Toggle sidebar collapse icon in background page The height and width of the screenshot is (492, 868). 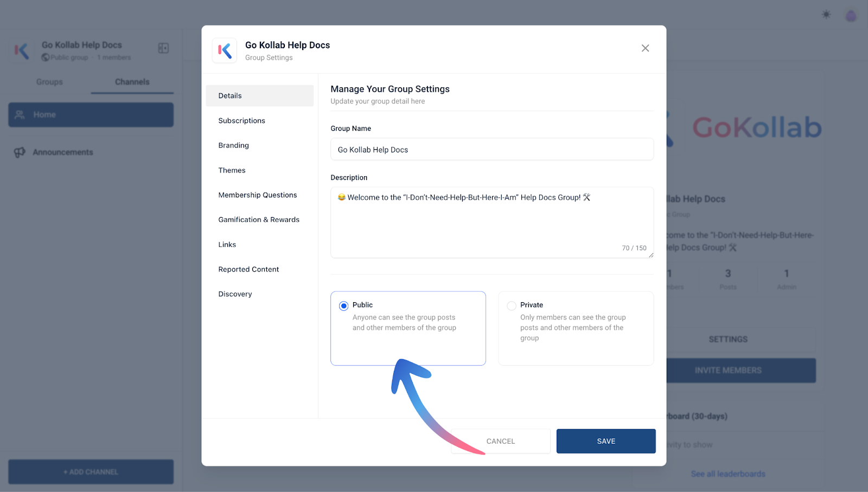tap(163, 48)
